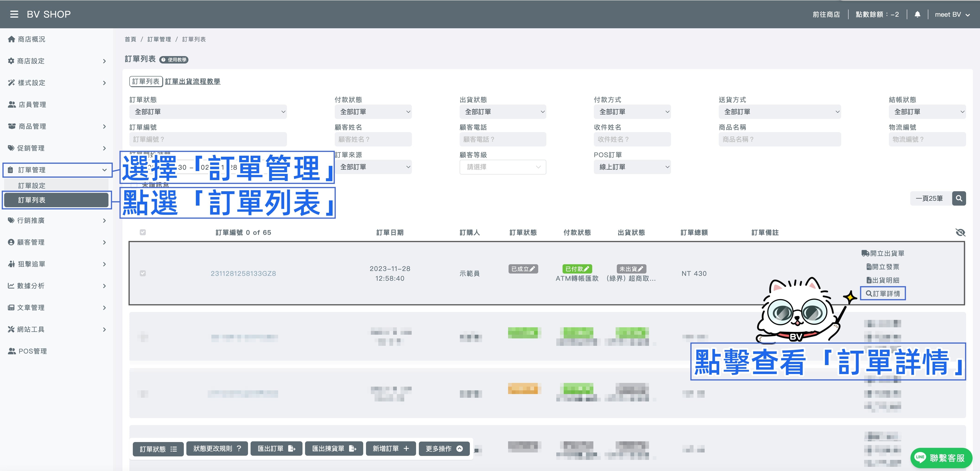The image size is (980, 471).
Task: Open 店員管理 in the sidebar
Action: 27,105
